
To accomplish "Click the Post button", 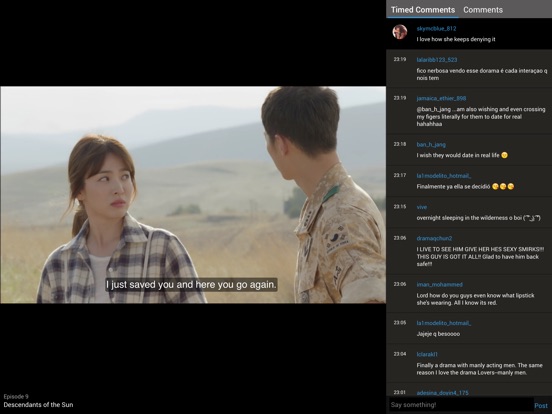I will 541,406.
